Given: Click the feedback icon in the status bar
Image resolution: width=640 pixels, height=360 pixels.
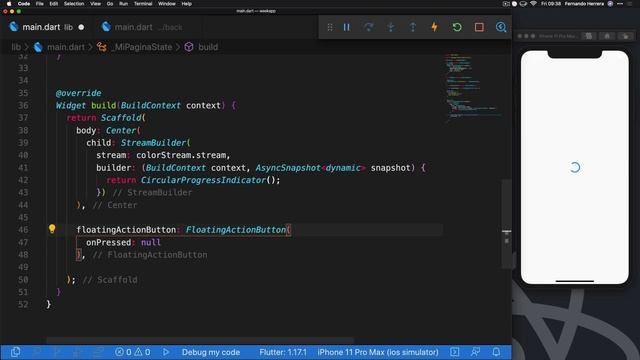Looking at the screenshot, I should point(476,352).
